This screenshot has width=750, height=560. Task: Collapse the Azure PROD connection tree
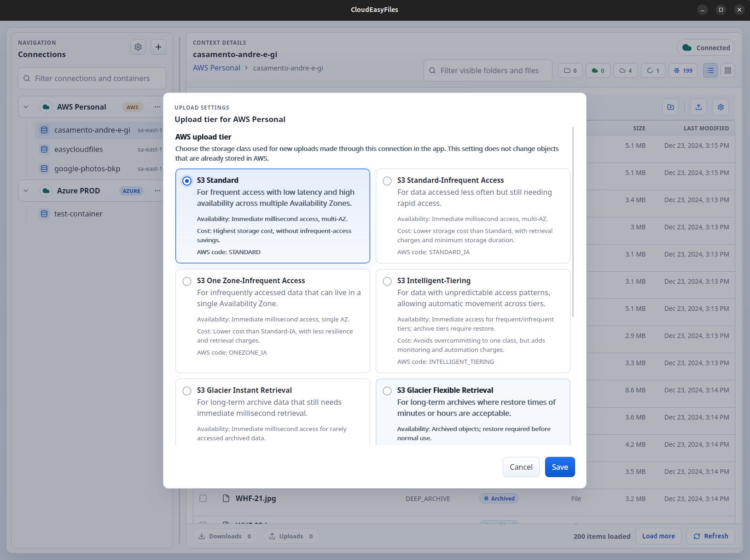click(x=26, y=191)
